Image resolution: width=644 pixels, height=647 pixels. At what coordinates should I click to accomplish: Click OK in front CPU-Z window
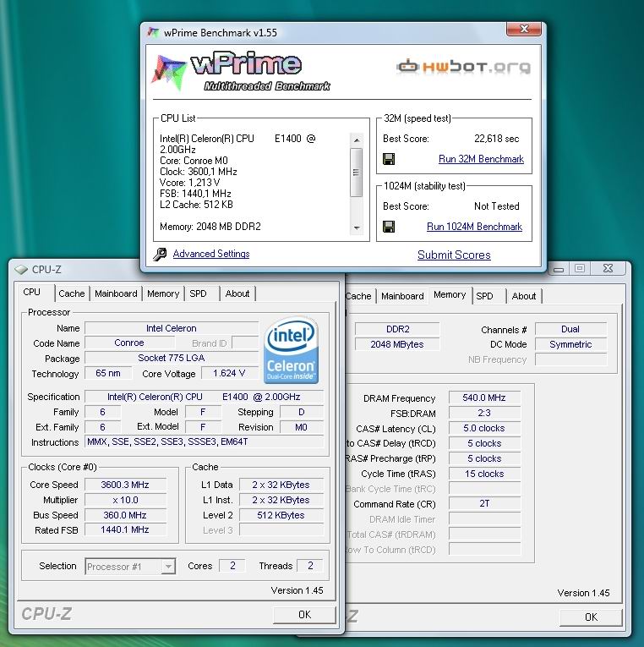coord(304,615)
